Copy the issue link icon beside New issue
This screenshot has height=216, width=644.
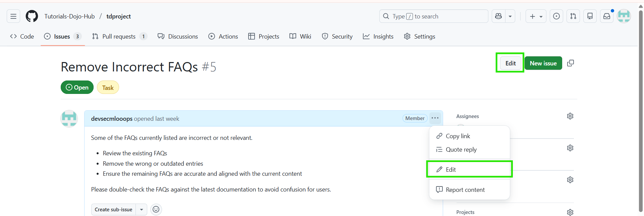click(x=571, y=63)
